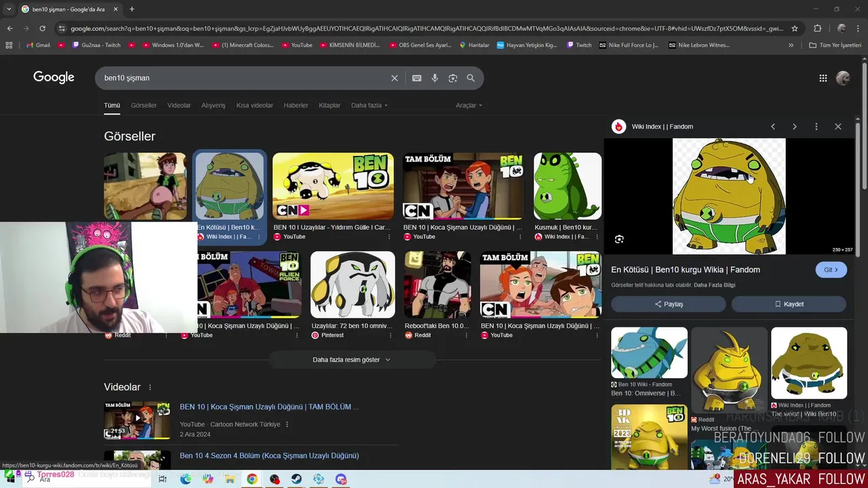The width and height of the screenshot is (868, 488).
Task: Open the on-screen keyboard input tool
Action: tap(417, 78)
